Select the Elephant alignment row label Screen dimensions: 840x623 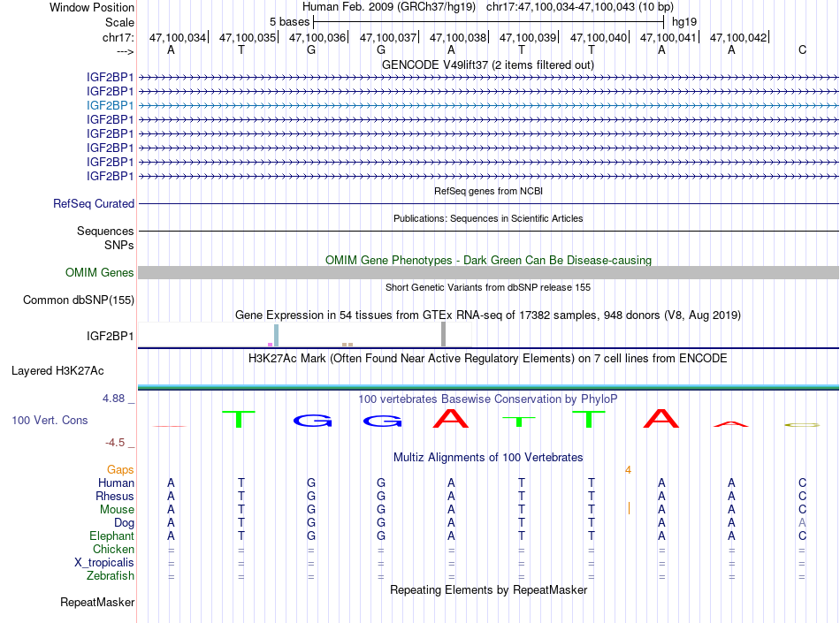tap(111, 536)
